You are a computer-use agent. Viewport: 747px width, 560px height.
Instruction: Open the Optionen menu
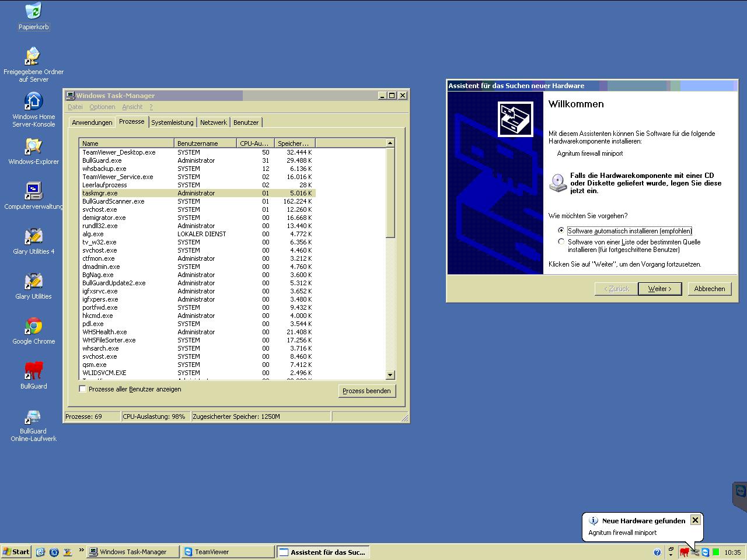pos(102,107)
